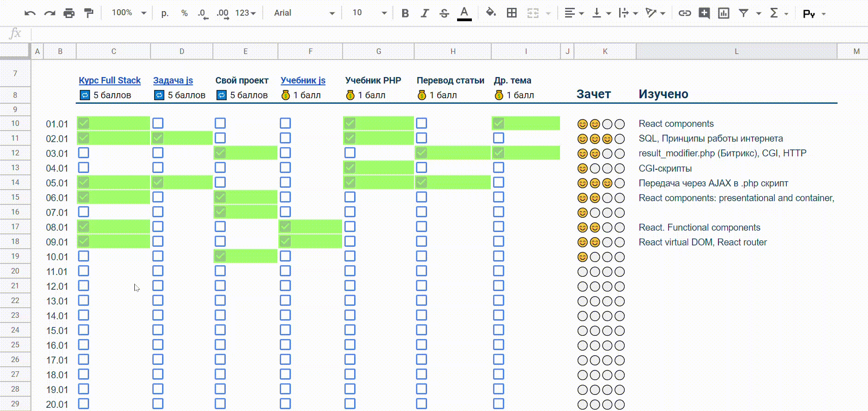Uncheck Курс Full Stack for 01.01
This screenshot has height=411, width=868.
(84, 123)
